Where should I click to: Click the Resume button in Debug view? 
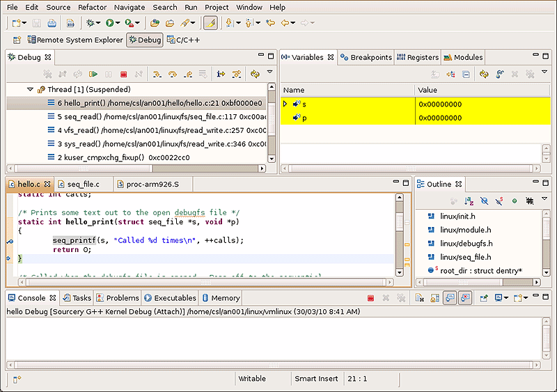(93, 74)
